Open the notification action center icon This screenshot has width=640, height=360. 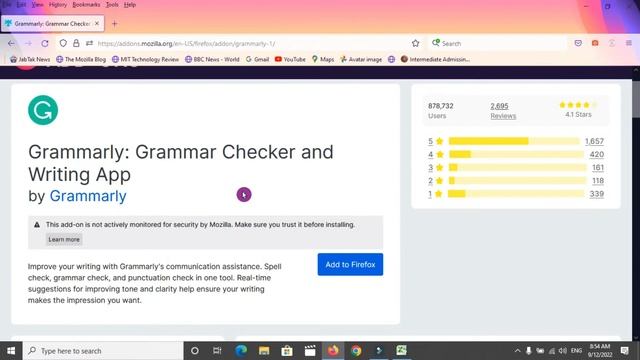click(624, 351)
